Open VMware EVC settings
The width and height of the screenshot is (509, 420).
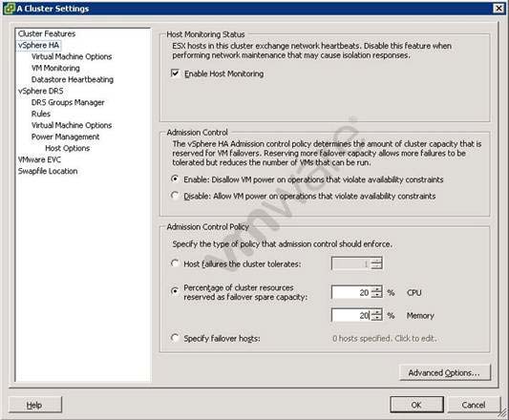tap(39, 159)
